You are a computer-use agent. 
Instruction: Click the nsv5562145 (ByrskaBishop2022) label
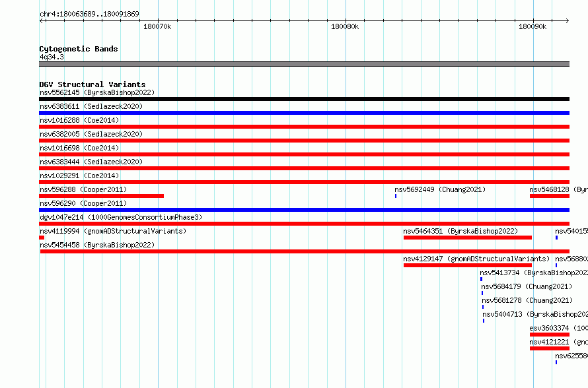point(97,92)
